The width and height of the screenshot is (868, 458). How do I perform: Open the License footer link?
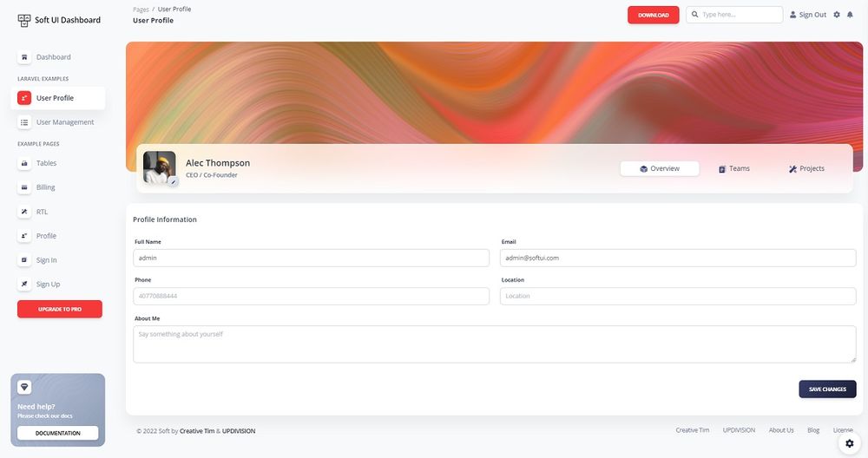pyautogui.click(x=843, y=429)
